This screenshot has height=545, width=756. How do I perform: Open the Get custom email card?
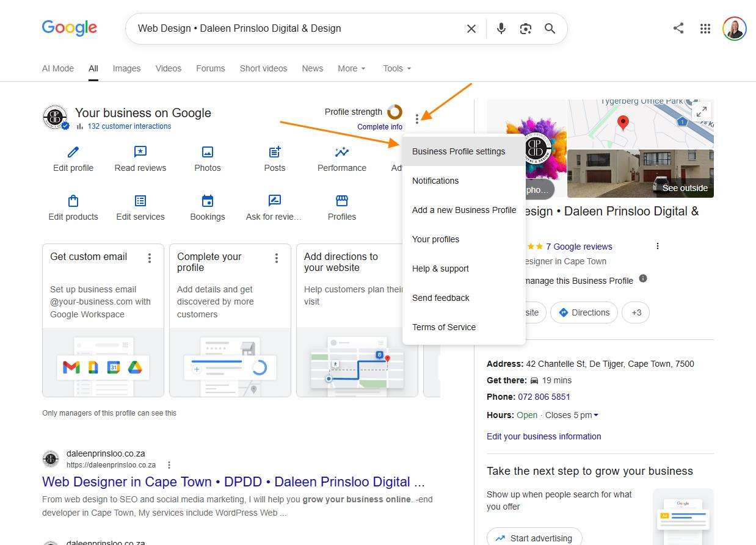[x=103, y=320]
